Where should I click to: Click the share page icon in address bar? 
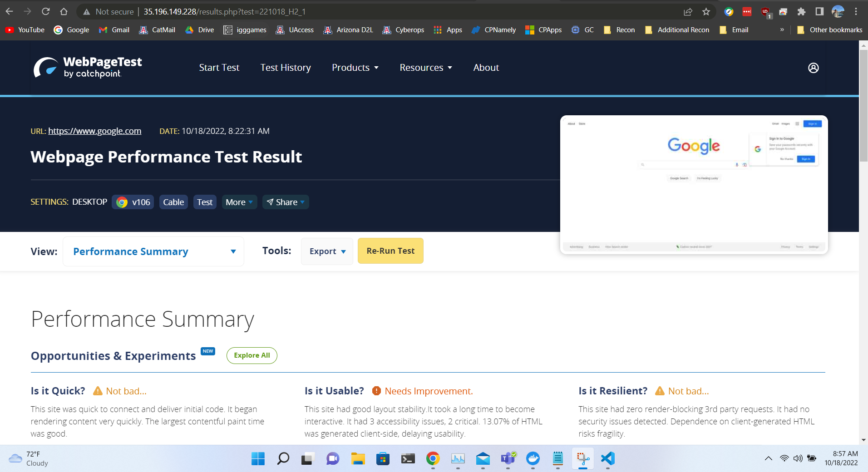click(688, 12)
